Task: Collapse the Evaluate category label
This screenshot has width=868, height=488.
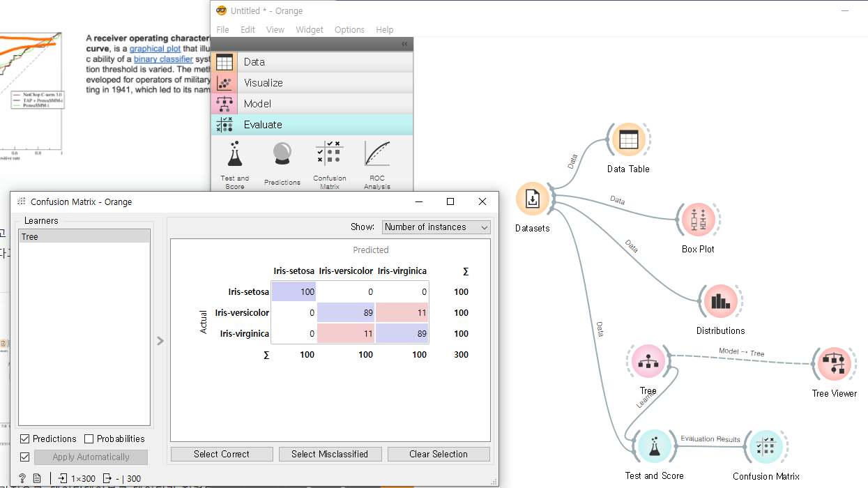Action: coord(263,125)
